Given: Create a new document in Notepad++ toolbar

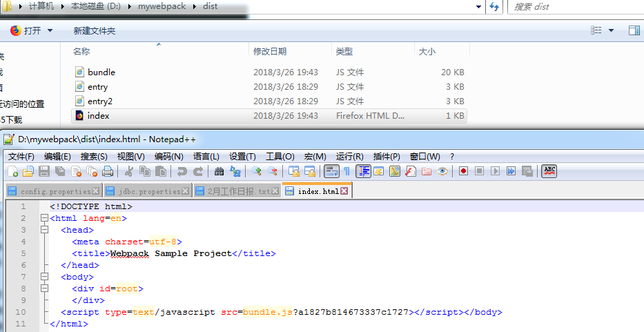Looking at the screenshot, I should (x=12, y=171).
